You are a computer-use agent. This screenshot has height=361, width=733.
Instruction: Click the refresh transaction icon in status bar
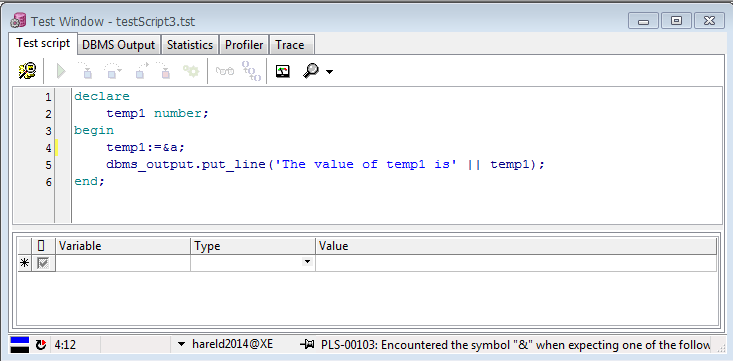click(41, 345)
